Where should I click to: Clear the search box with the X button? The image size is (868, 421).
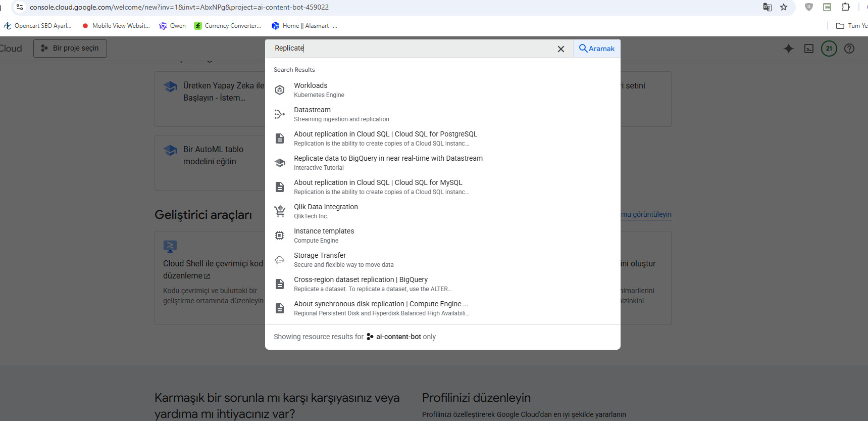coord(560,49)
